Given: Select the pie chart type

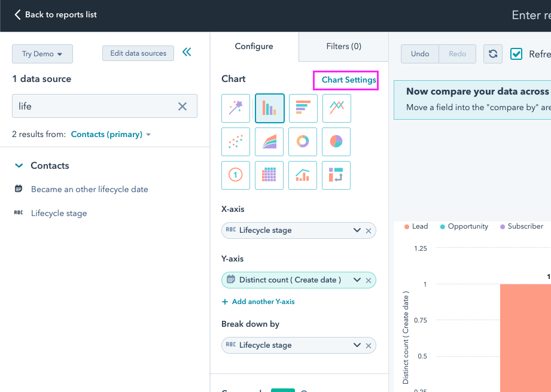Looking at the screenshot, I should [x=336, y=141].
